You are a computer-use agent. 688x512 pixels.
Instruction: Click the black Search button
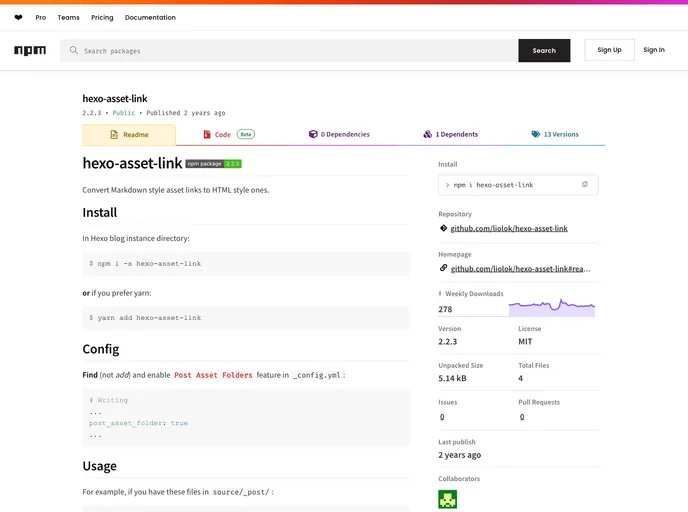tap(544, 50)
